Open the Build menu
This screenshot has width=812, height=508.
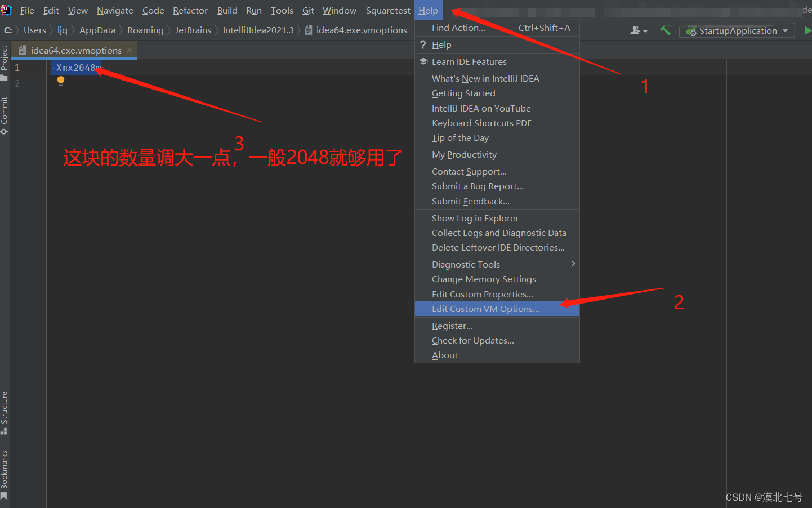pyautogui.click(x=227, y=10)
